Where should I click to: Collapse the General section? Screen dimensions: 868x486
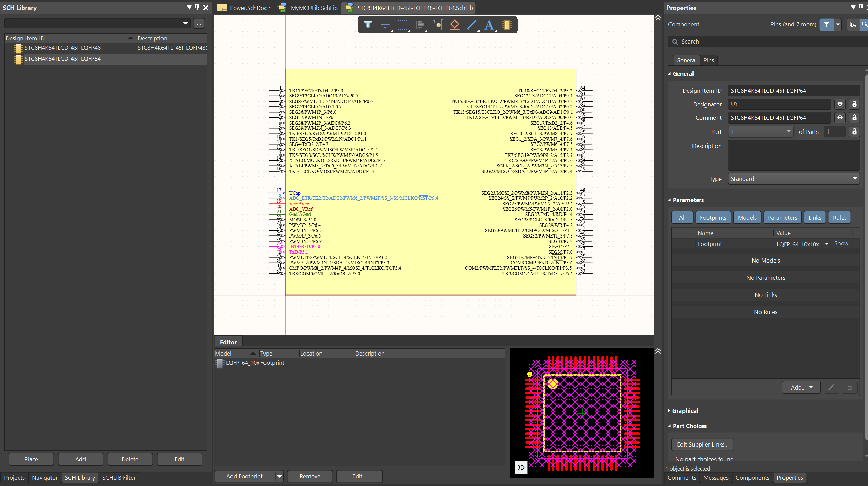pyautogui.click(x=669, y=74)
